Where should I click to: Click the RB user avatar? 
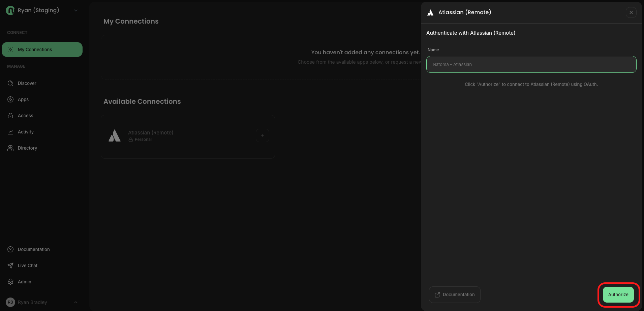[10, 302]
